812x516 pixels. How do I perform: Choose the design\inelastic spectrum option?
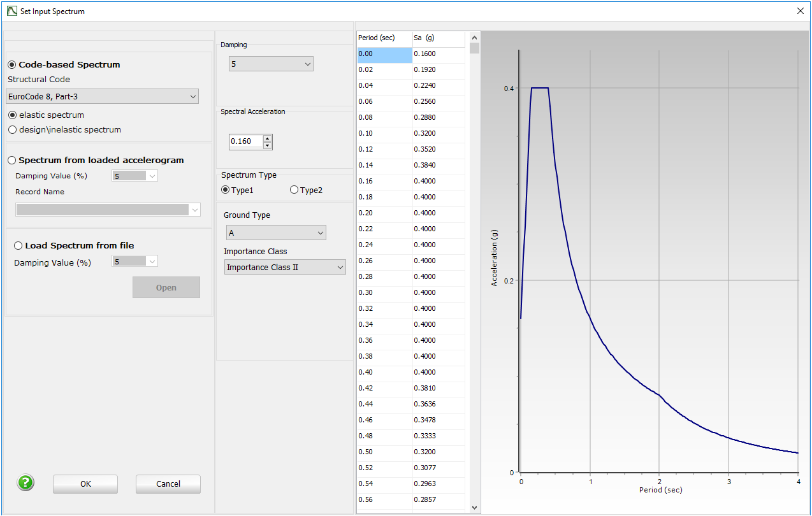12,129
